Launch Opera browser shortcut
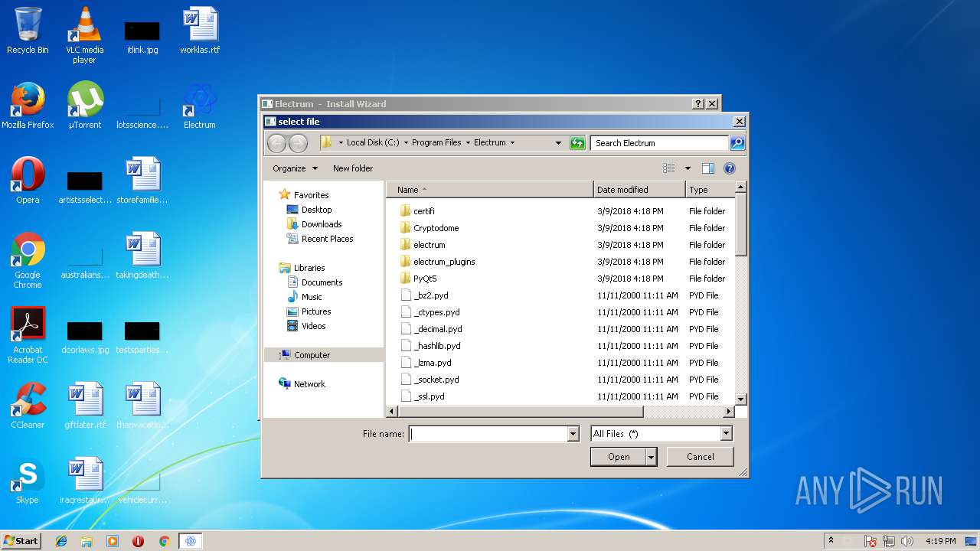The height and width of the screenshot is (551, 980). click(28, 181)
